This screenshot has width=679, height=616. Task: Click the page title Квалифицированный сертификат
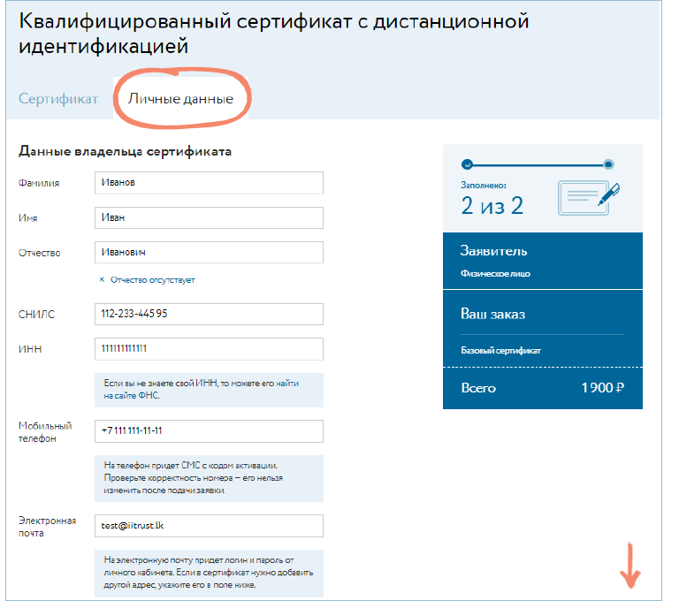[x=274, y=34]
